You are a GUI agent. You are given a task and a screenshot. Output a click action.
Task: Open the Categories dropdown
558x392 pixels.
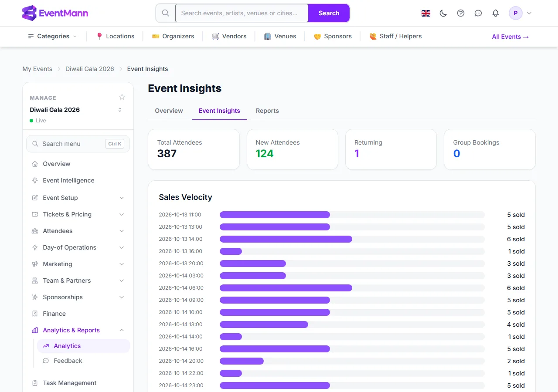click(x=53, y=36)
